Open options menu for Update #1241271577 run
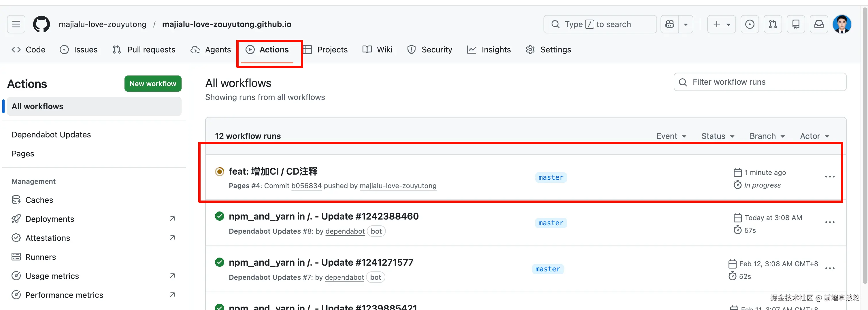868x310 pixels. pos(830,269)
